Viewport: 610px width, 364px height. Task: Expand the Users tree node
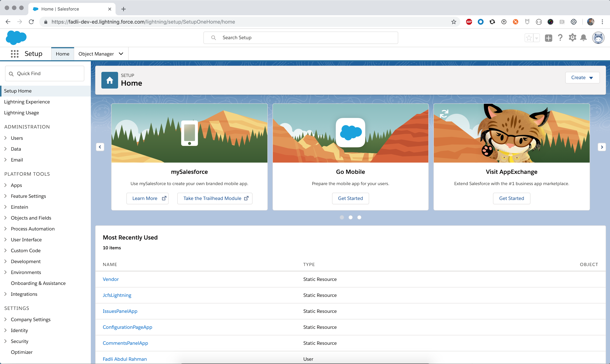pyautogui.click(x=6, y=138)
